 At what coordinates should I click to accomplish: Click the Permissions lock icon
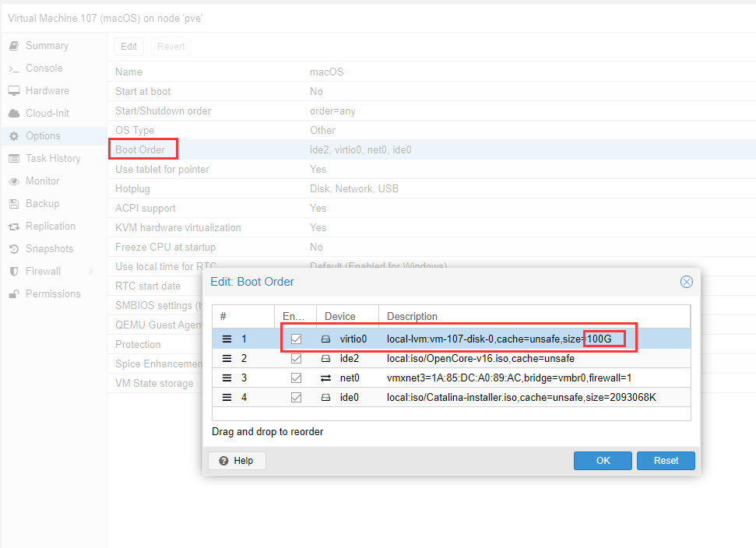coord(14,294)
